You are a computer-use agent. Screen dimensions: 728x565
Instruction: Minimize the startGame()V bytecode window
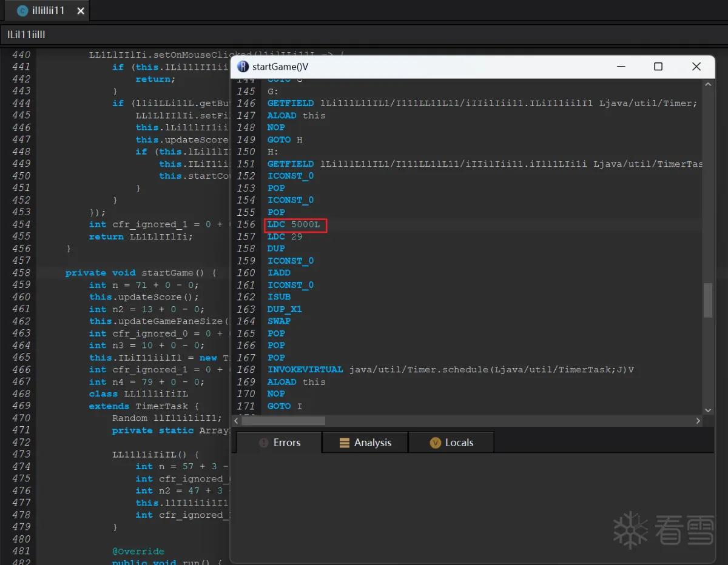pos(621,67)
